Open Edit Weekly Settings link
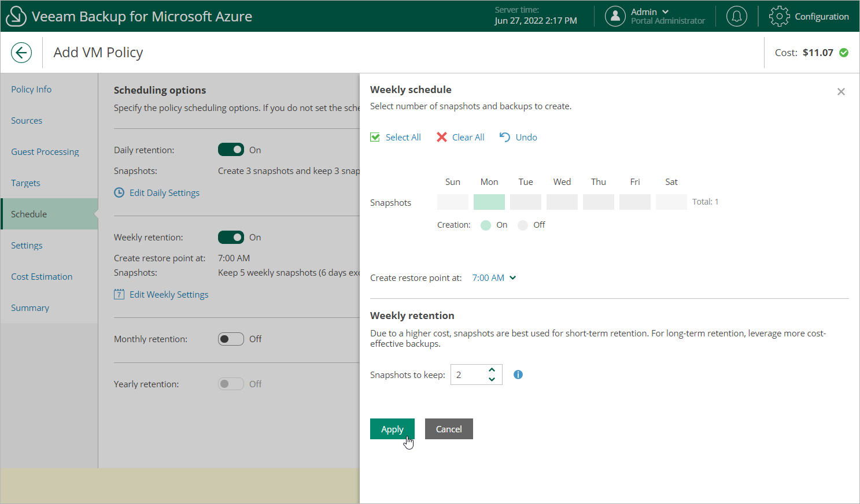The width and height of the screenshot is (860, 504). point(169,294)
